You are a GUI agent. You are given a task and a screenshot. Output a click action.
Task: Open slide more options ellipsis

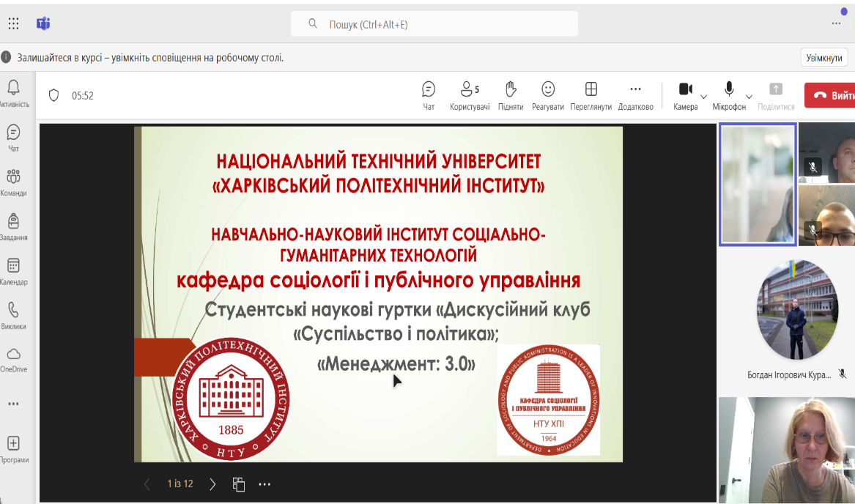click(x=264, y=483)
